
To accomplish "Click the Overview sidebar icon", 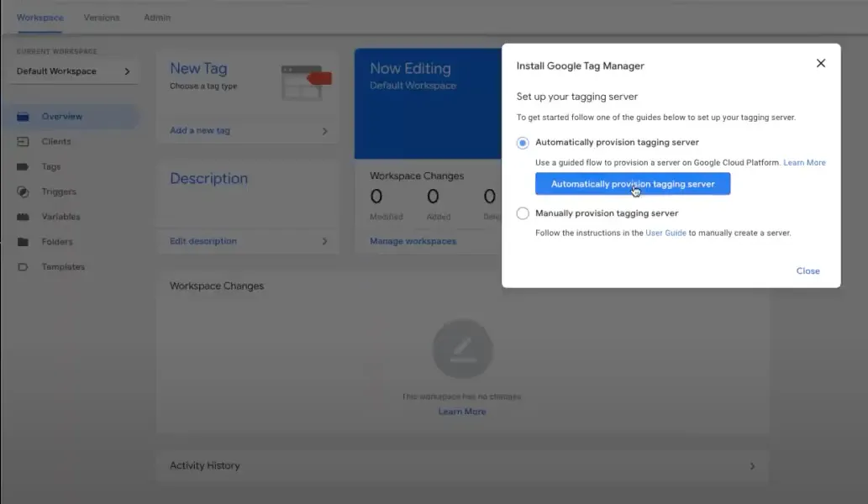I will [23, 116].
